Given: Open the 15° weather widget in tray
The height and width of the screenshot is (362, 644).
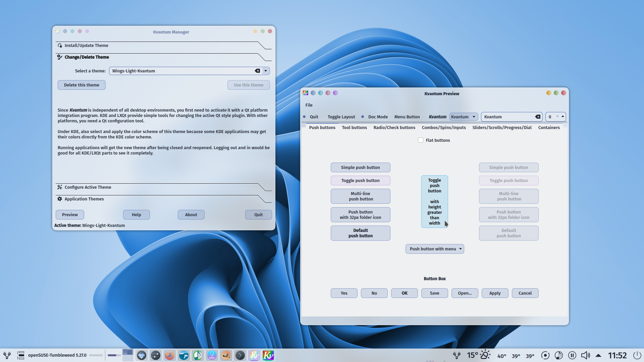Looking at the screenshot, I should pos(479,355).
